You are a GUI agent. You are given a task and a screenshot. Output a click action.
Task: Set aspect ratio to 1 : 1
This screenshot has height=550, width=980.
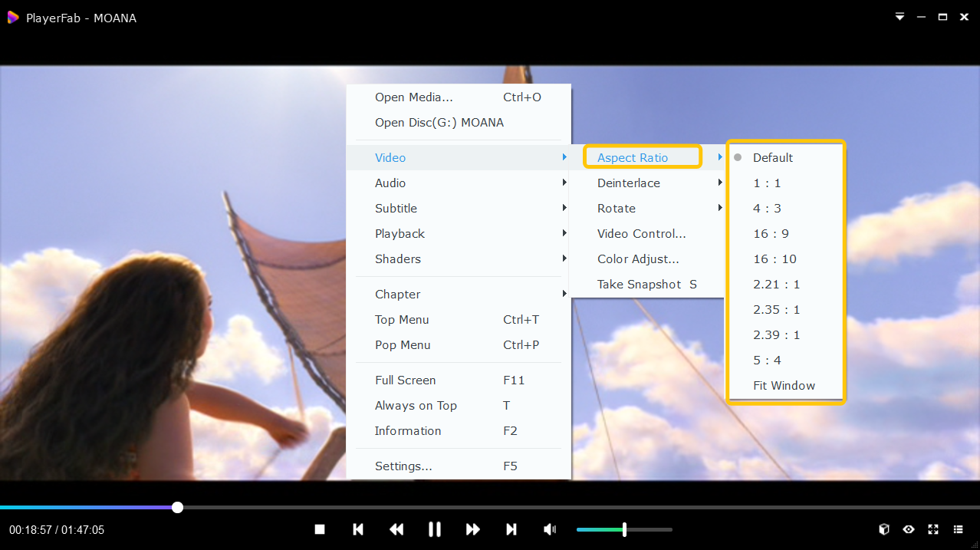pyautogui.click(x=785, y=183)
